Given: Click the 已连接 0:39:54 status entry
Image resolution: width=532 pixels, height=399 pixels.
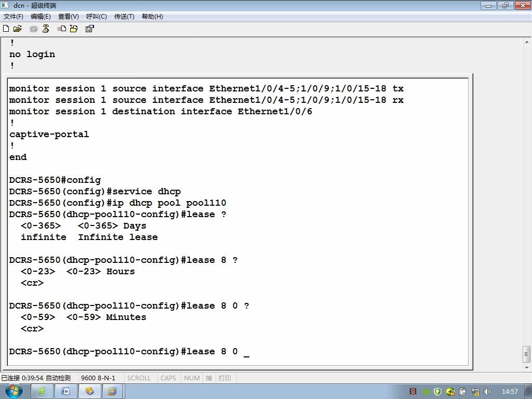Looking at the screenshot, I should pos(22,378).
